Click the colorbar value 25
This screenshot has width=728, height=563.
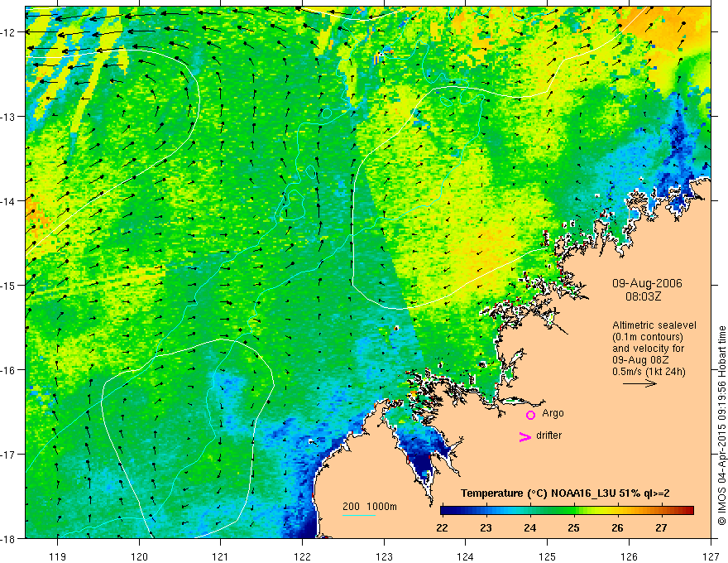[x=573, y=527]
